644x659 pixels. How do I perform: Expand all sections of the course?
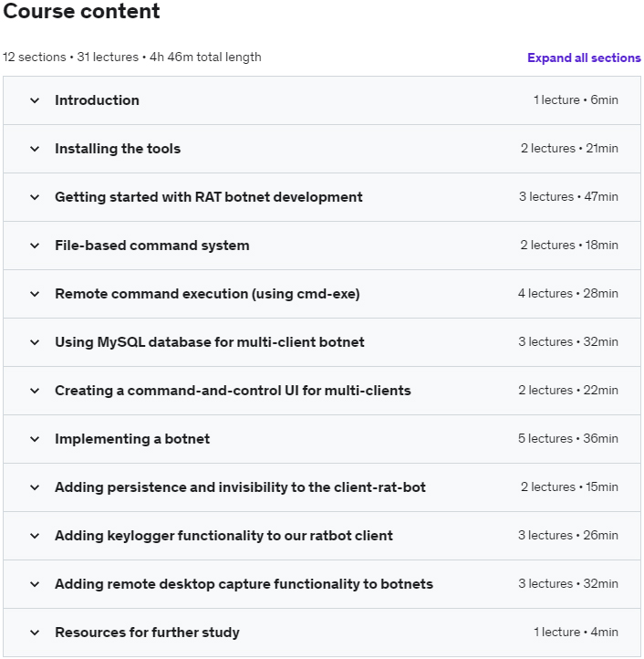[584, 58]
